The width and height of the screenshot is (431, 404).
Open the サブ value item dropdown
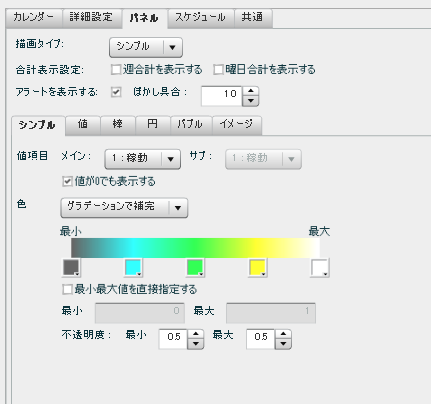pos(263,159)
